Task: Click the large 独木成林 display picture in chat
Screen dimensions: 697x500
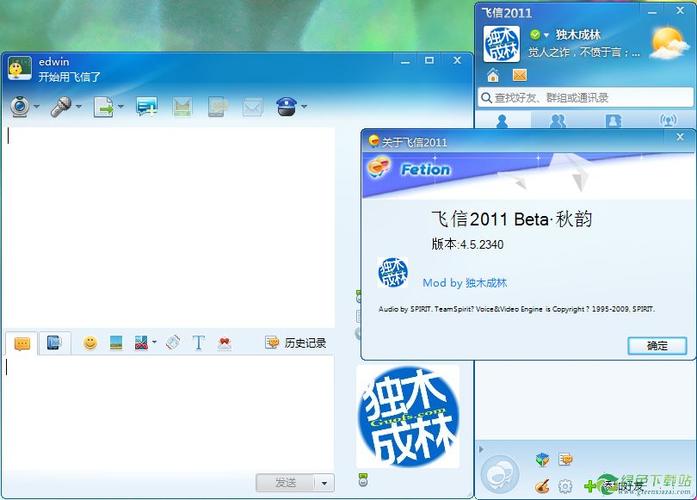Action: (408, 416)
